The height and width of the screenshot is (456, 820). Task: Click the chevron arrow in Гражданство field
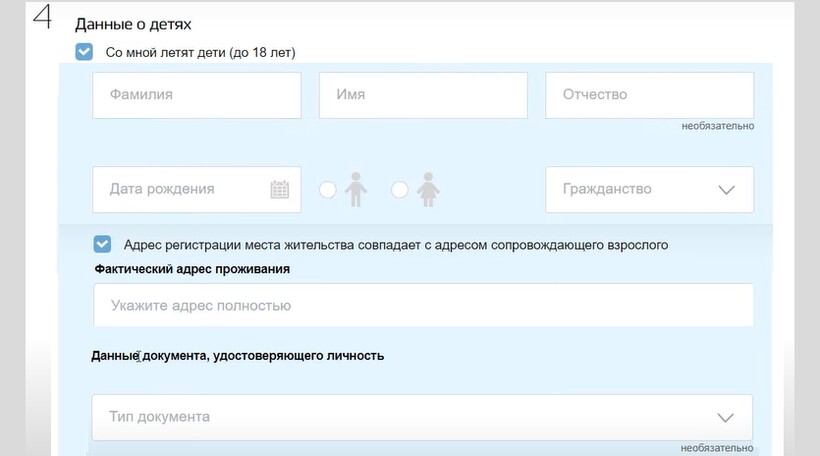[727, 190]
